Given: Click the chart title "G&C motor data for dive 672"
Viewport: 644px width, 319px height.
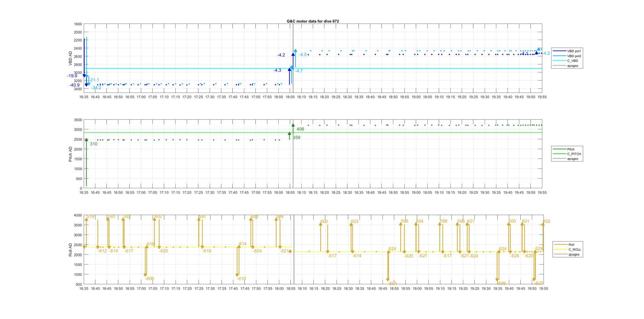Looking at the screenshot, I should pyautogui.click(x=313, y=21).
